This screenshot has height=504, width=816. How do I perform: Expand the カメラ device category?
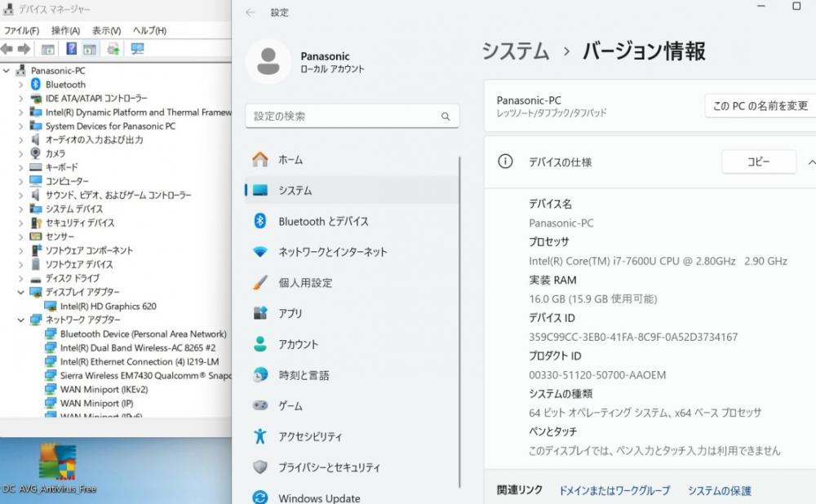(21, 153)
